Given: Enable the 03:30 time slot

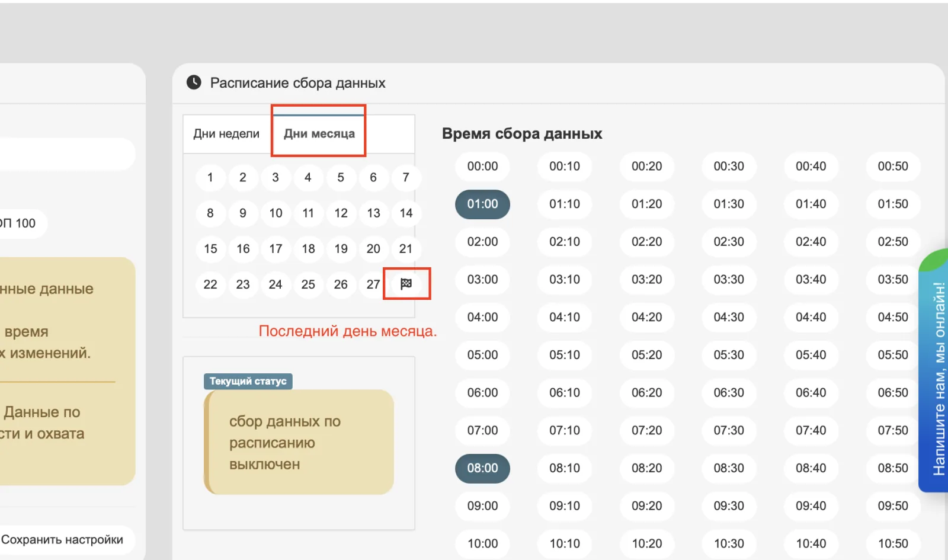Looking at the screenshot, I should point(729,280).
